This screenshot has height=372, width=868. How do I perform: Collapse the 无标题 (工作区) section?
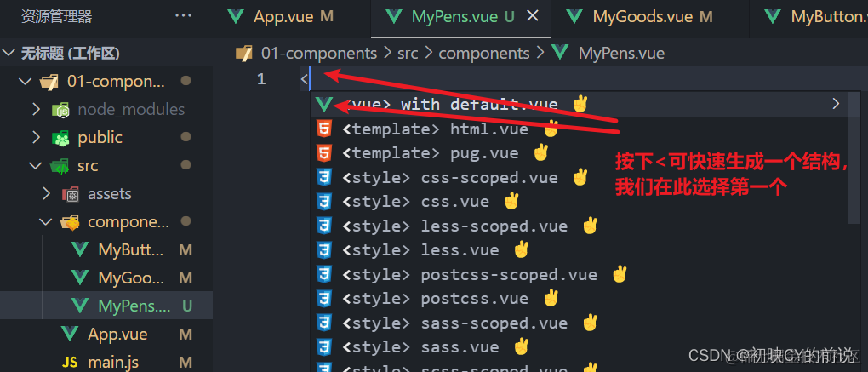9,53
